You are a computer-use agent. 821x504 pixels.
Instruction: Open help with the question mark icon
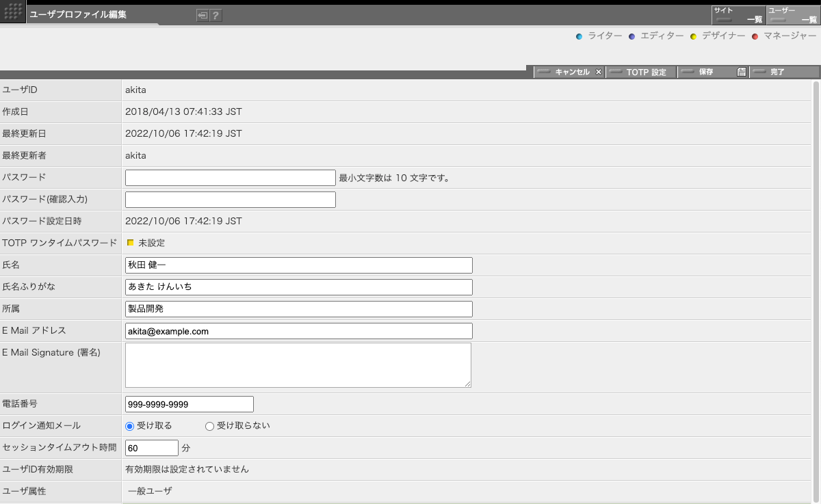point(216,16)
